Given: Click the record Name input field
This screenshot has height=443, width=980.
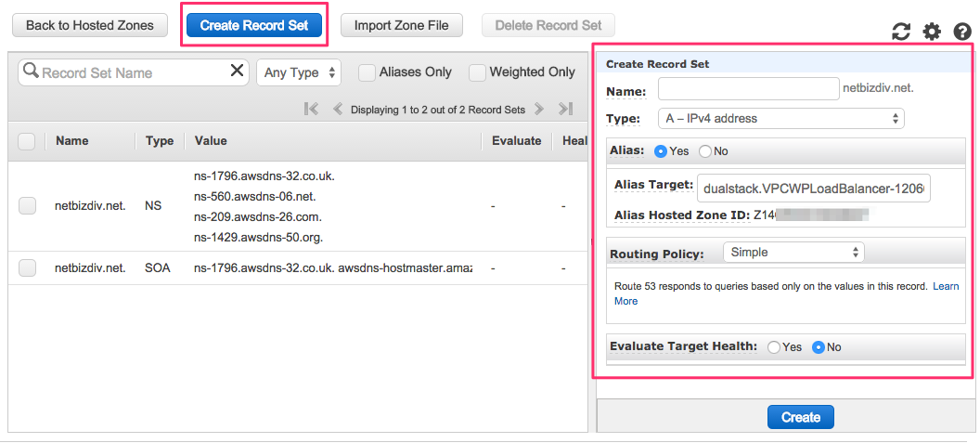Looking at the screenshot, I should point(748,89).
